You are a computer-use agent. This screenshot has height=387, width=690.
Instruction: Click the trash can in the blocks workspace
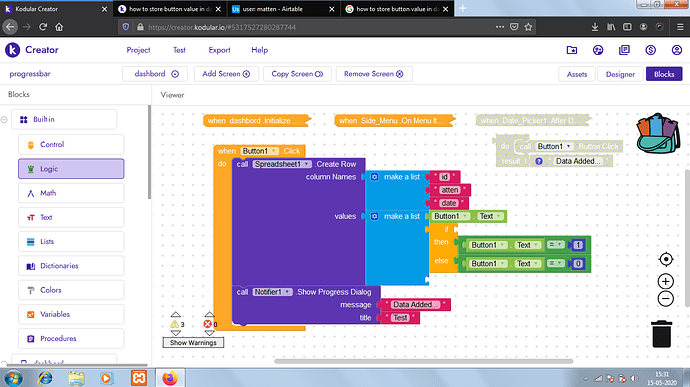(661, 334)
